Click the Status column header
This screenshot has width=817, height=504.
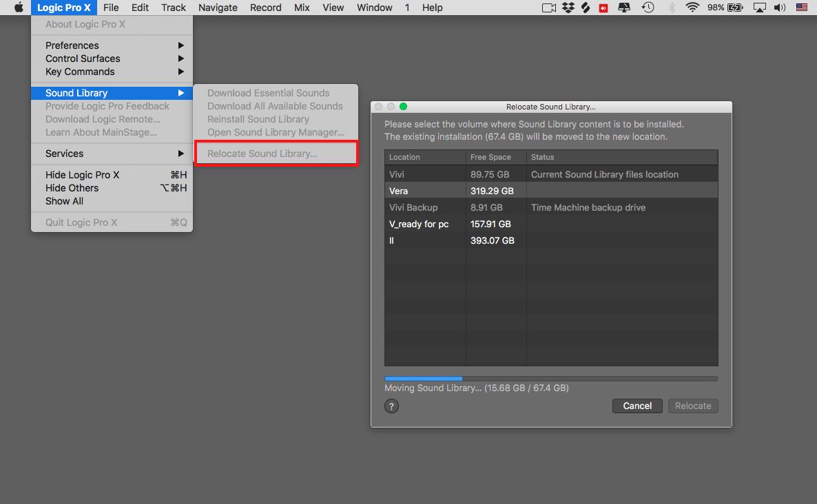point(622,157)
